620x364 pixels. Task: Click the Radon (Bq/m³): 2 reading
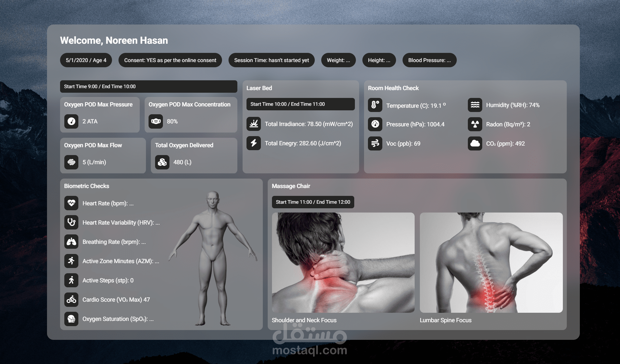(508, 124)
